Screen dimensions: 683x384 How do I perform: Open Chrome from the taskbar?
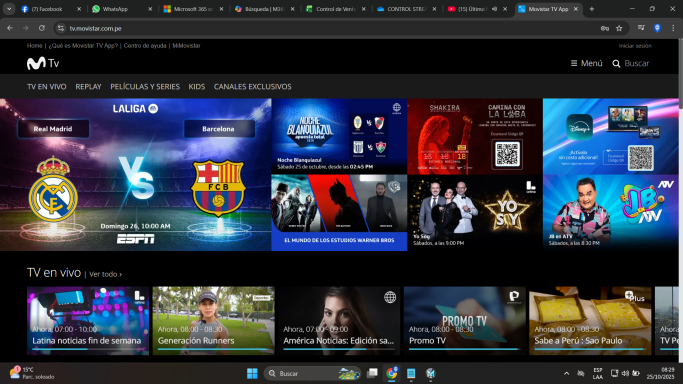point(392,373)
